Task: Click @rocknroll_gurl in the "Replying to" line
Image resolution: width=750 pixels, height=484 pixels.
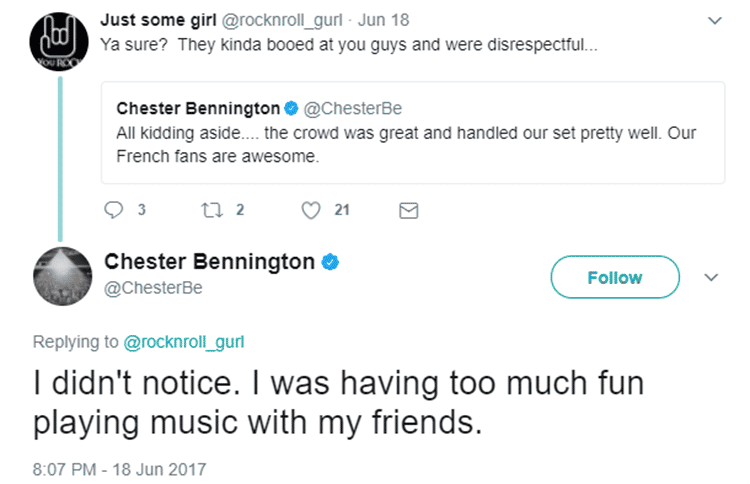Action: 184,342
